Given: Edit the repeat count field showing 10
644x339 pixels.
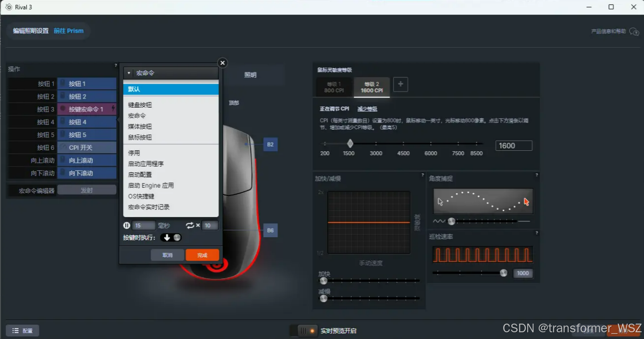Looking at the screenshot, I should (210, 225).
